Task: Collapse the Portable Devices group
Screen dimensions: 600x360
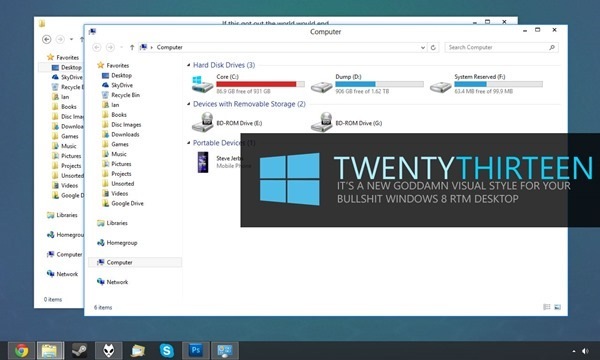Action: coord(189,143)
